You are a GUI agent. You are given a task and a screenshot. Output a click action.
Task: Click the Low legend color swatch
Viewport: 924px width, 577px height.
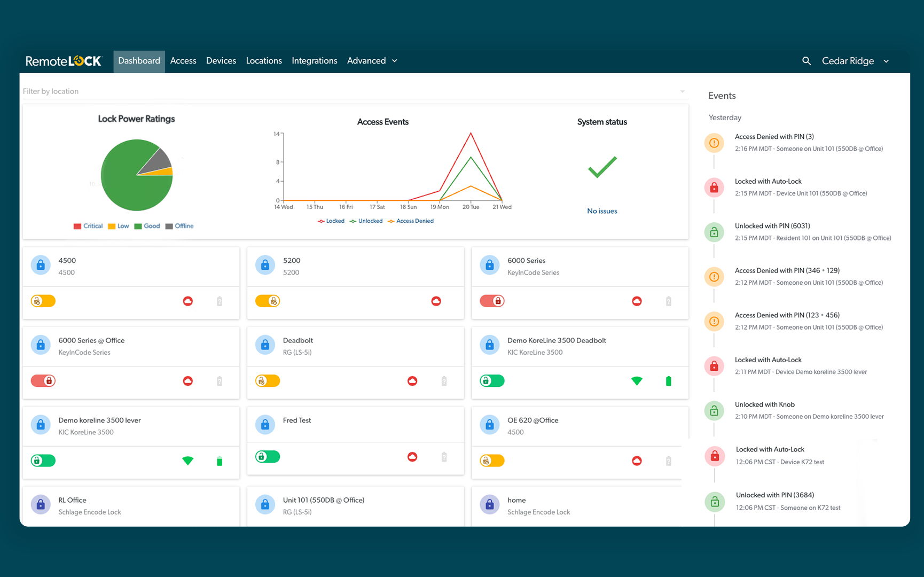pos(112,227)
